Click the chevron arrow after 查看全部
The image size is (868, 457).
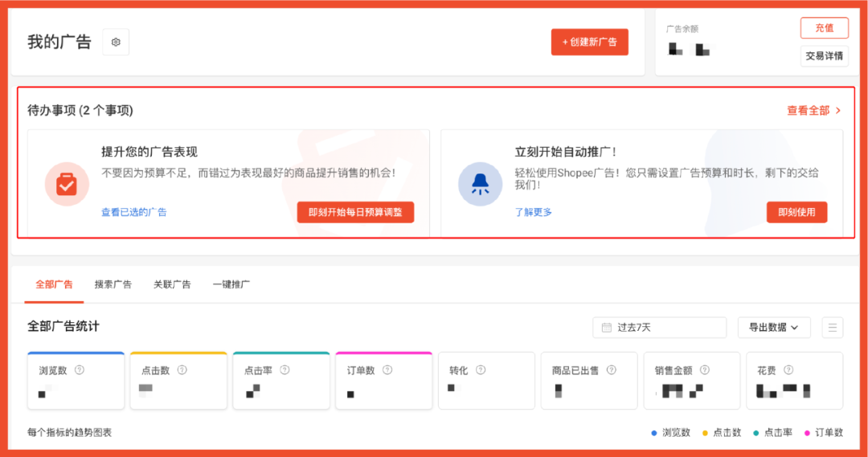click(x=838, y=111)
